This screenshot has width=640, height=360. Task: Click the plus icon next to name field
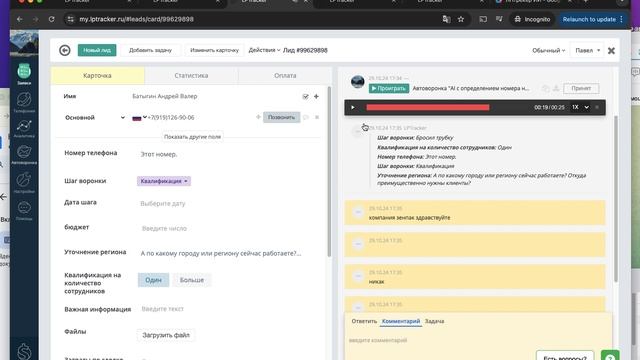316,96
